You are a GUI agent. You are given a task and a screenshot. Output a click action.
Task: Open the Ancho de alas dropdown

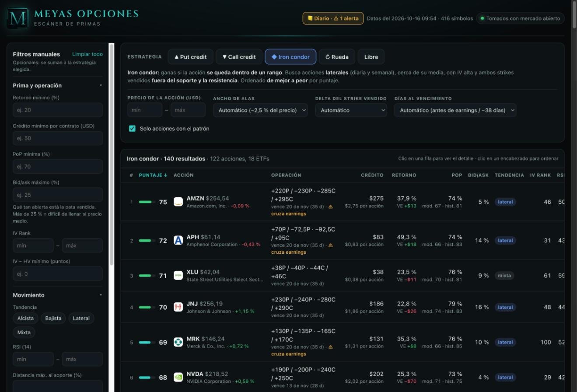[x=260, y=110]
